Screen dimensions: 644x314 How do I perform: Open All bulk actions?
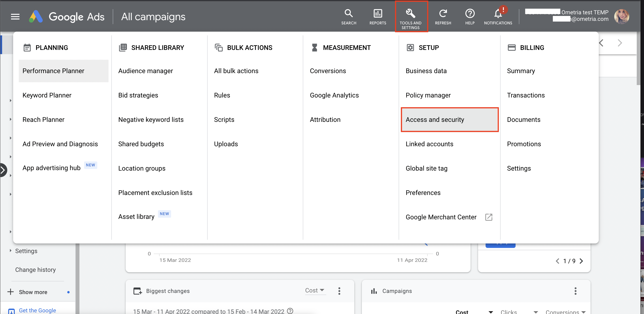tap(236, 71)
